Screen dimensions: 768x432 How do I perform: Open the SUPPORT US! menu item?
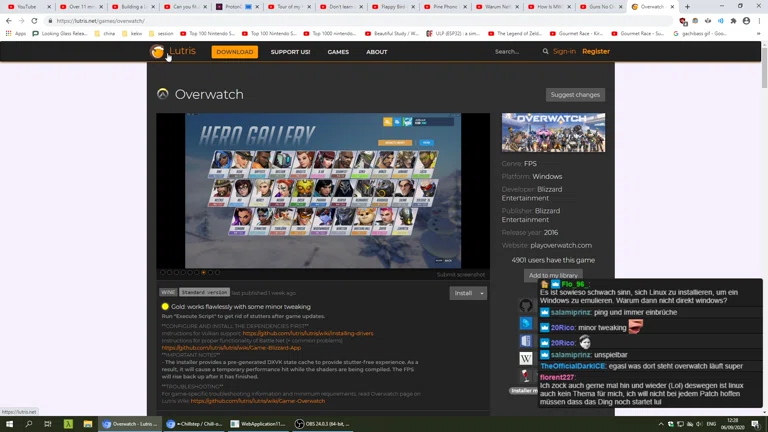tap(290, 52)
